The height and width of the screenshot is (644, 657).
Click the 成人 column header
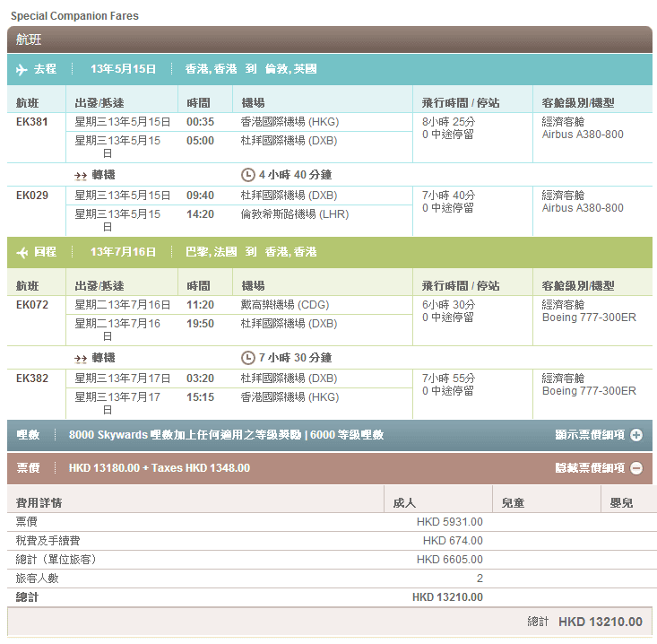[x=404, y=503]
